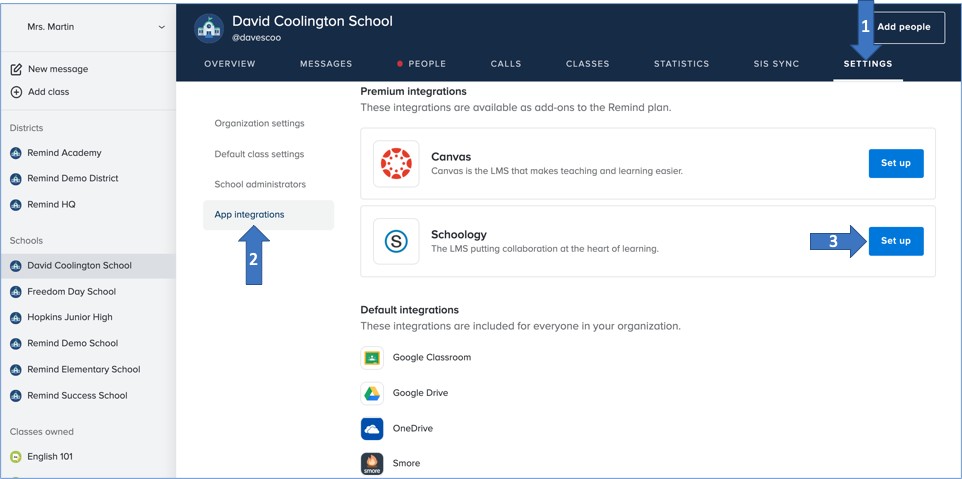The width and height of the screenshot is (962, 479).
Task: Click the David Coolington School header avatar
Action: click(x=209, y=28)
